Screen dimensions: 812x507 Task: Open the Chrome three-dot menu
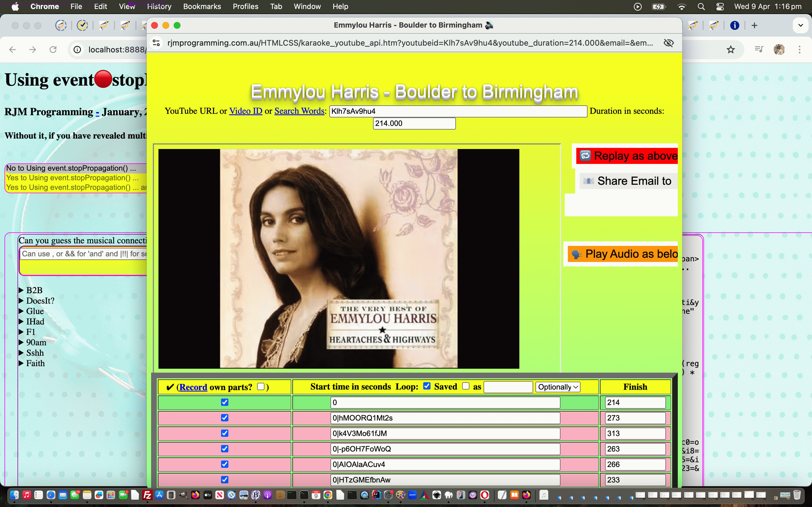(800, 50)
